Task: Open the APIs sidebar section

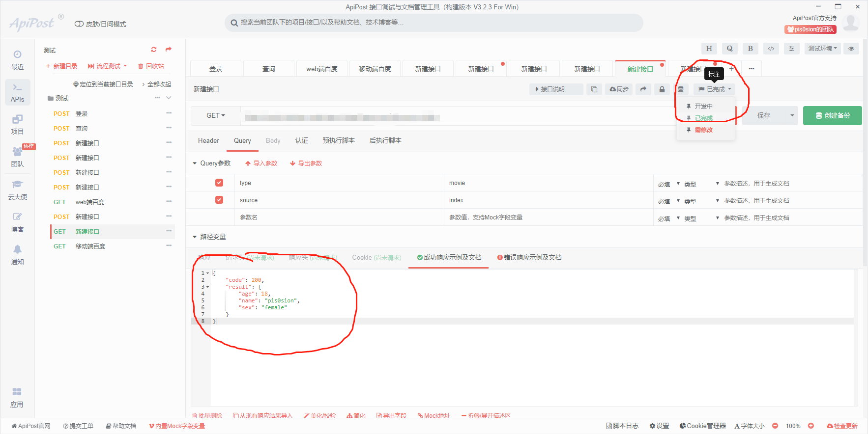Action: pos(18,92)
